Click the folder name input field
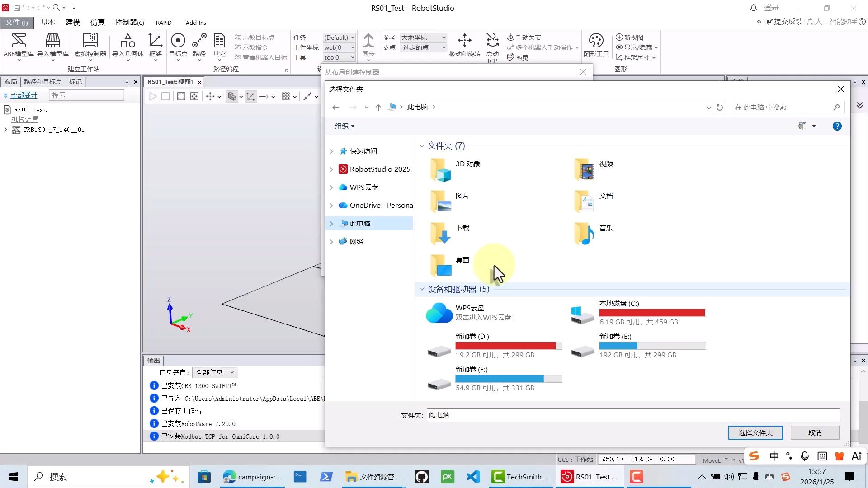 coord(633,415)
